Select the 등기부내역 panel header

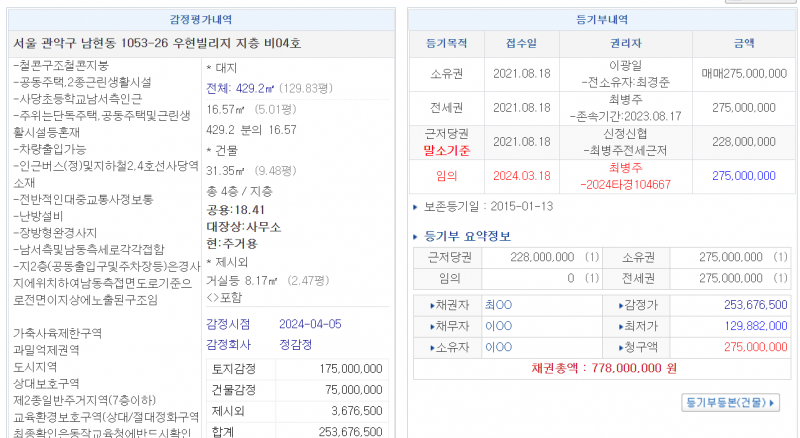(603, 19)
